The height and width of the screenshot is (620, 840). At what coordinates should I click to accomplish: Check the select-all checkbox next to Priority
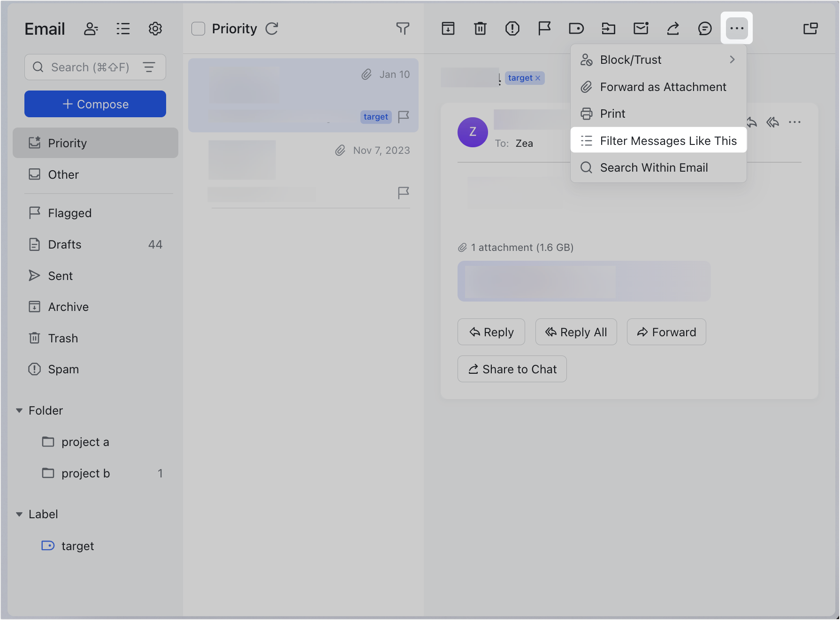198,29
